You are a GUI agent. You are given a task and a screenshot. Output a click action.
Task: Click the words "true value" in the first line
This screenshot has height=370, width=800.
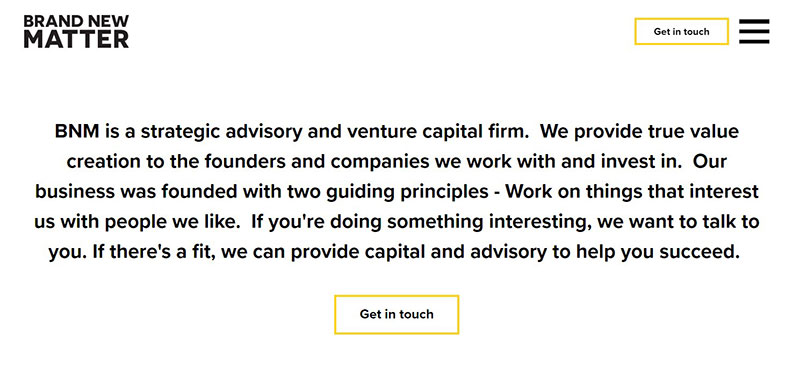pos(693,132)
